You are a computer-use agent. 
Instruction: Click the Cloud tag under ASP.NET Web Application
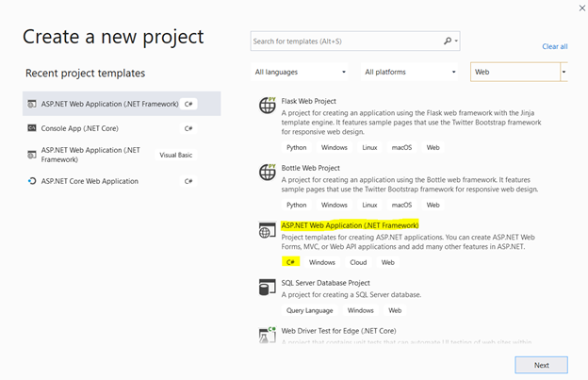tap(358, 262)
